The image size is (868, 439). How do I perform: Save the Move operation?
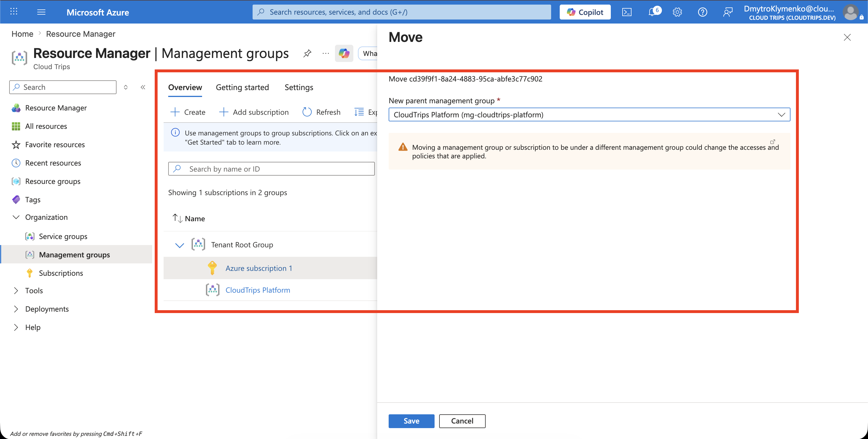411,421
